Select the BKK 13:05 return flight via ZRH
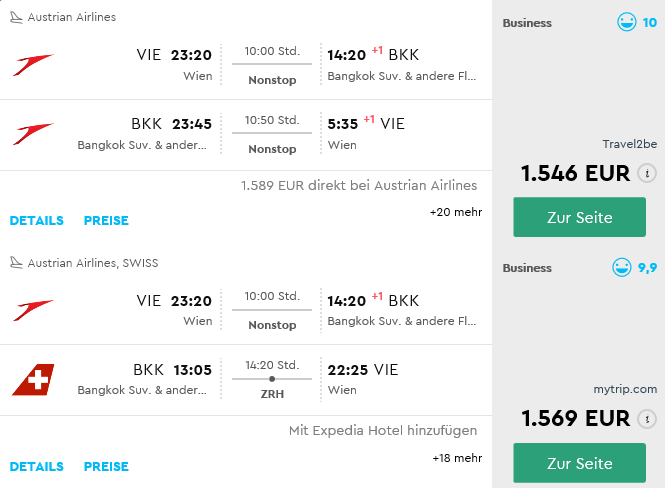 (x=246, y=379)
